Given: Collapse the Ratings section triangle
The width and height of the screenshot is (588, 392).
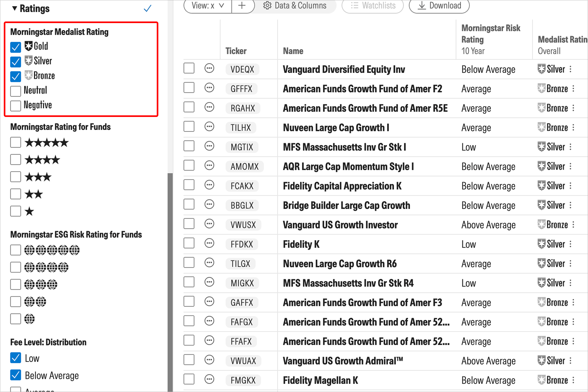Looking at the screenshot, I should [15, 9].
